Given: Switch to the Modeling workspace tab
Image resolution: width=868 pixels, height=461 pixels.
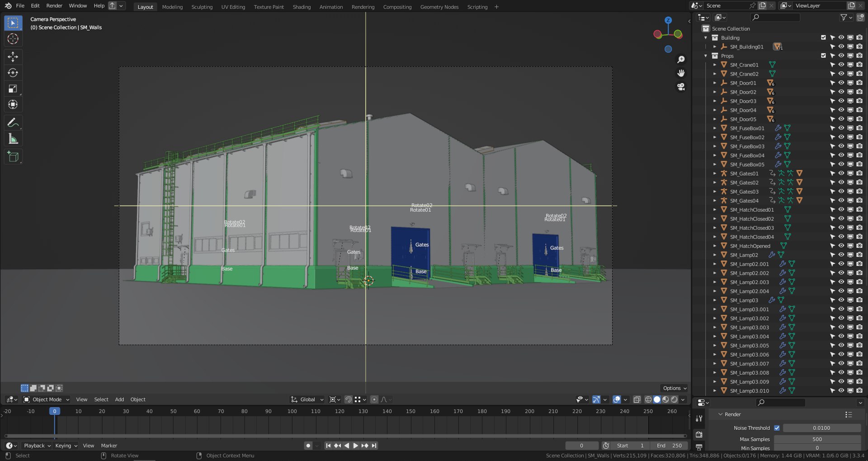Looking at the screenshot, I should pyautogui.click(x=172, y=7).
